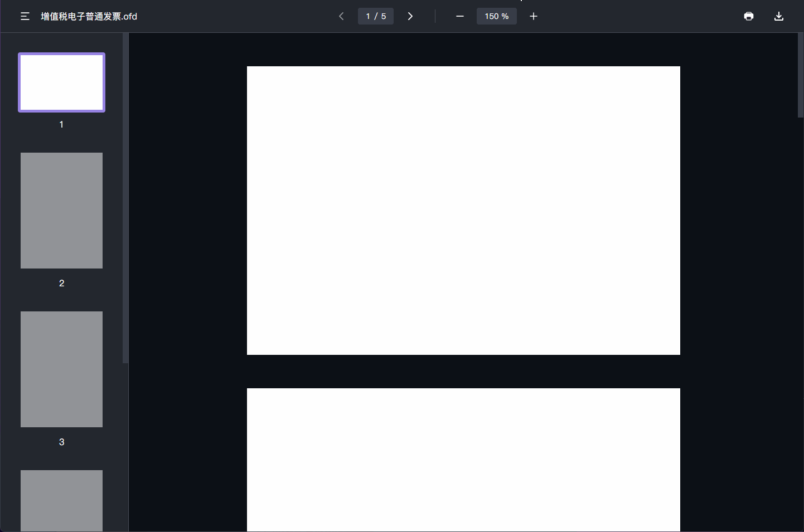The width and height of the screenshot is (804, 532).
Task: Select page 3 thumbnail
Action: tap(61, 369)
